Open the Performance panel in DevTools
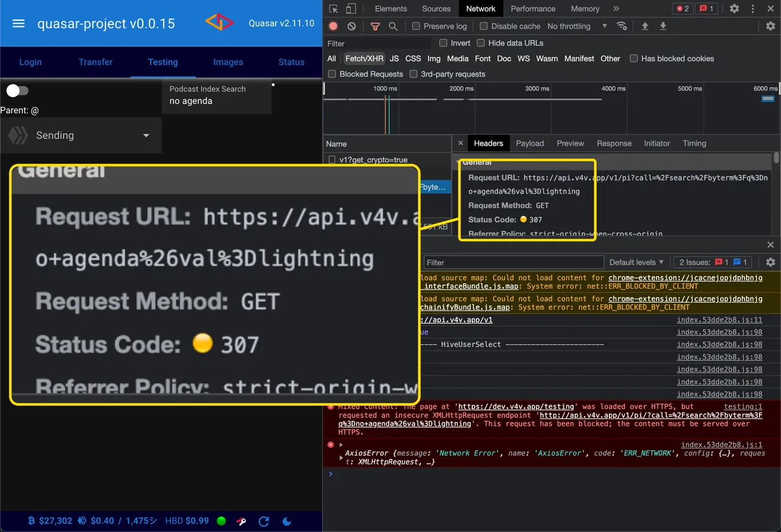 point(533,9)
